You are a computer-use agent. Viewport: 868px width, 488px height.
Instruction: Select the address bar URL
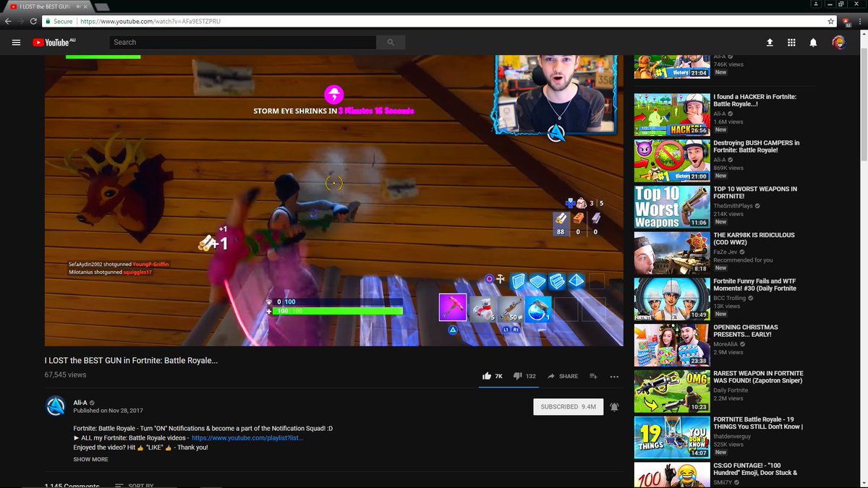click(x=150, y=22)
